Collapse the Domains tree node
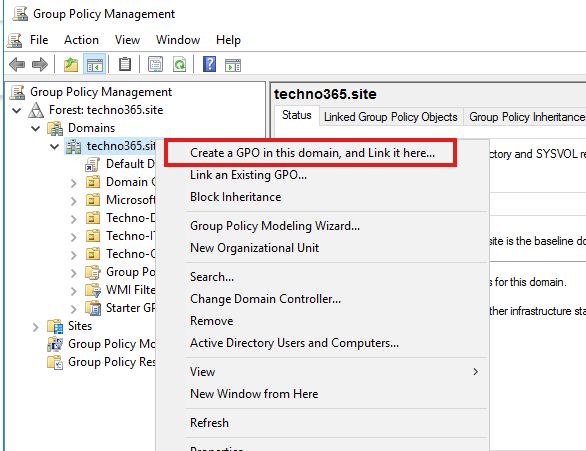This screenshot has width=586, height=451. pyautogui.click(x=36, y=129)
